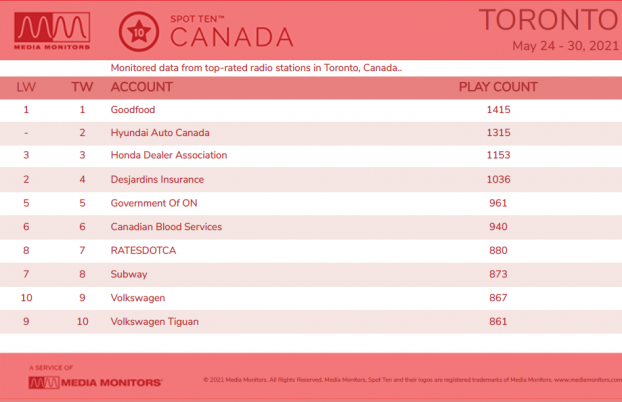This screenshot has width=622, height=402.
Task: Select the Hyundai Auto Canada account
Action: tap(160, 133)
